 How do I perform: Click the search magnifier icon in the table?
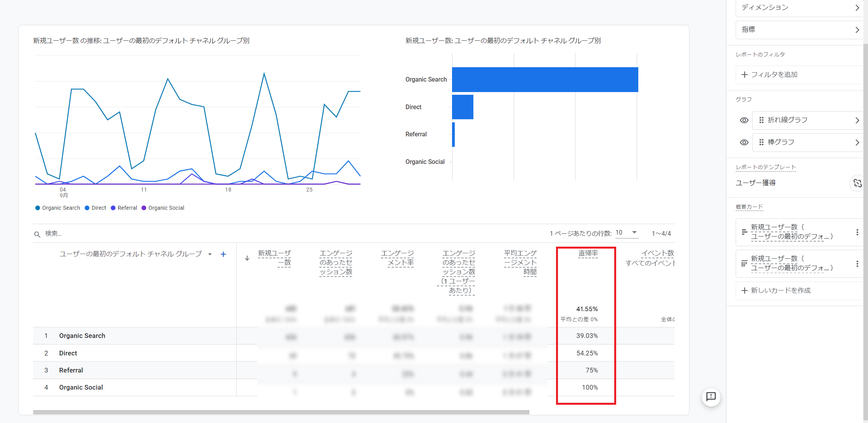pos(37,234)
